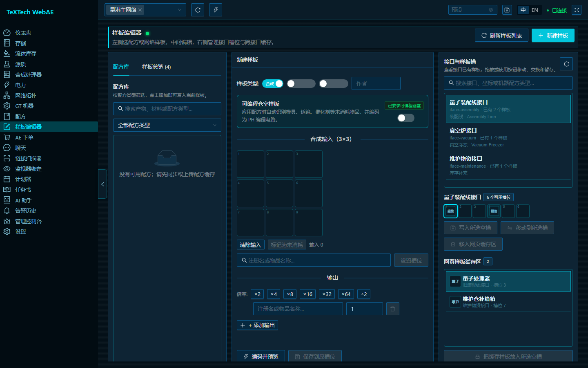Click the lightning bolt toolbar icon

click(216, 10)
